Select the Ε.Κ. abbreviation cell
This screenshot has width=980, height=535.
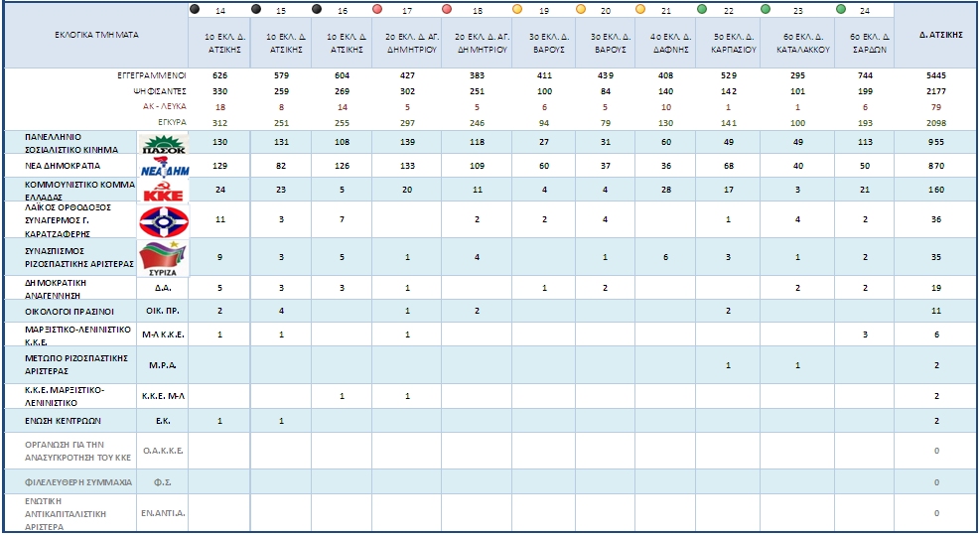[x=163, y=421]
